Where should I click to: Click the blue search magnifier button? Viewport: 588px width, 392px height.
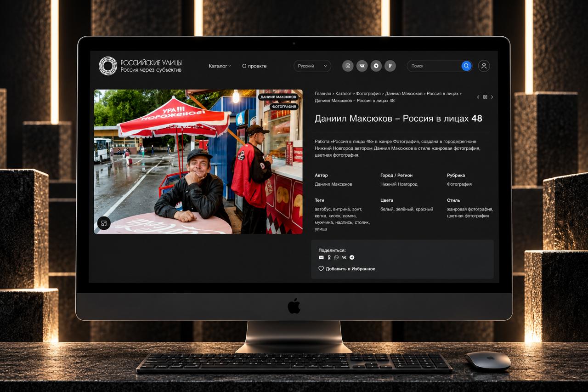click(x=466, y=66)
